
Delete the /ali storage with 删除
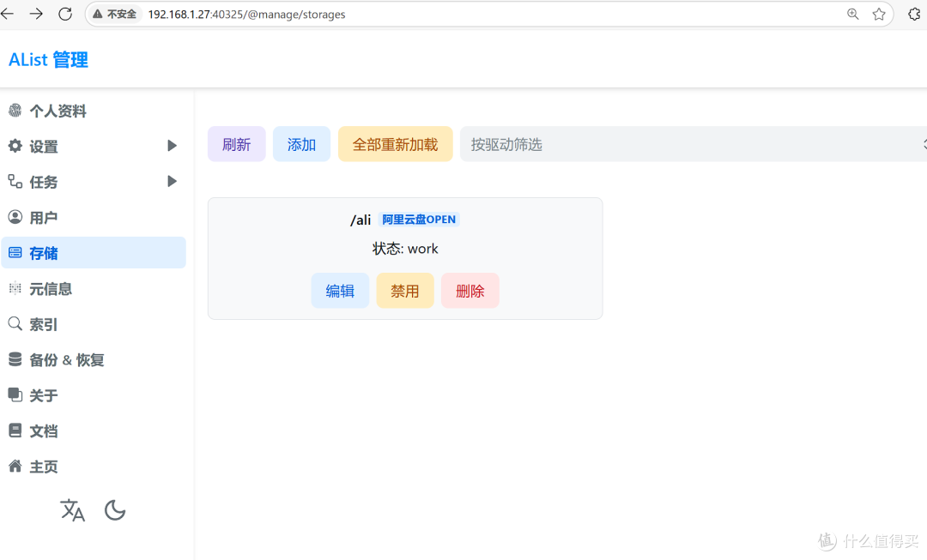pyautogui.click(x=470, y=291)
